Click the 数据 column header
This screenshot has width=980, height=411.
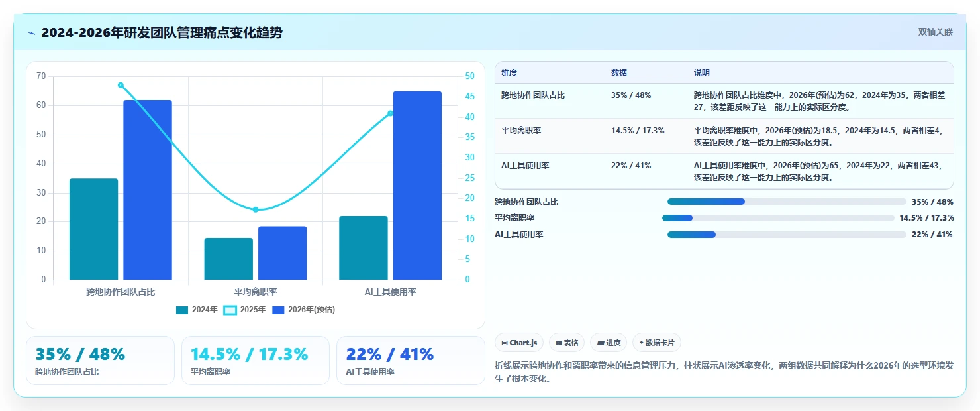click(619, 73)
